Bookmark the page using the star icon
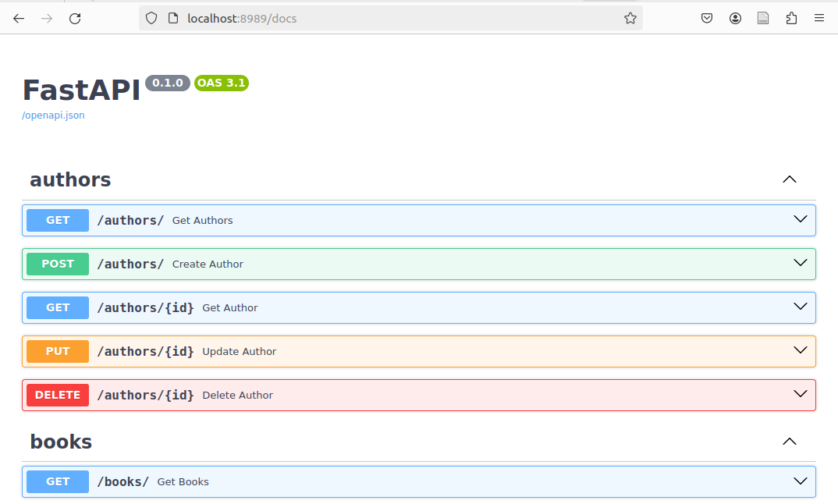This screenshot has height=504, width=838. coord(630,18)
